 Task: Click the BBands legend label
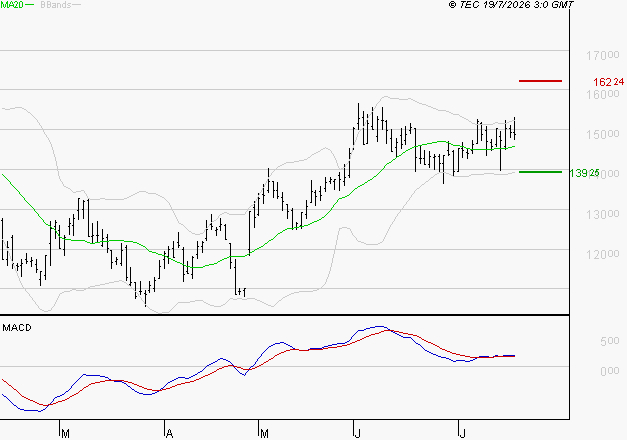coord(56,4)
